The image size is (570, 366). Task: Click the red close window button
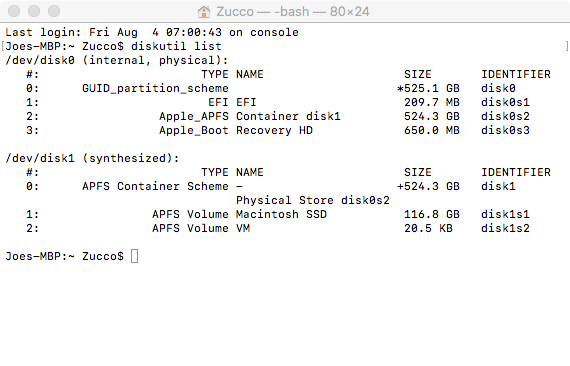[14, 11]
